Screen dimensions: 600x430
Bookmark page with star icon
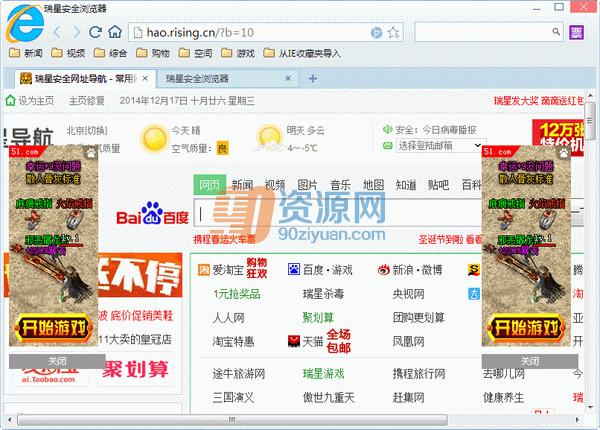[393, 33]
